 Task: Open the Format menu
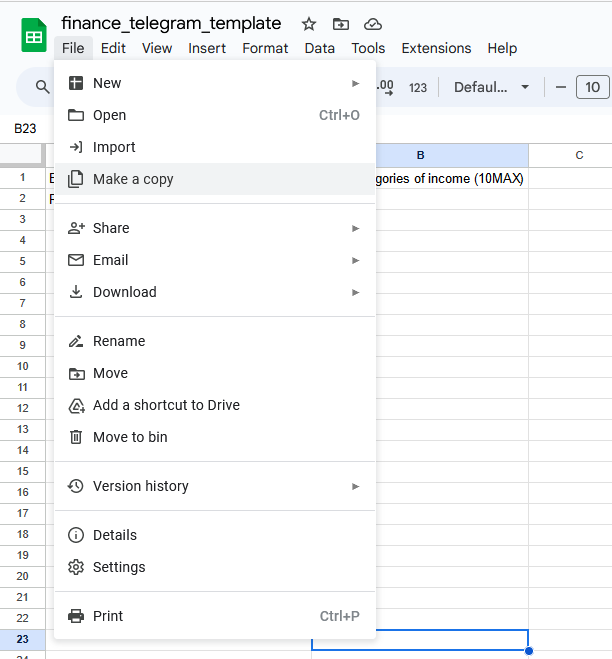pos(265,48)
